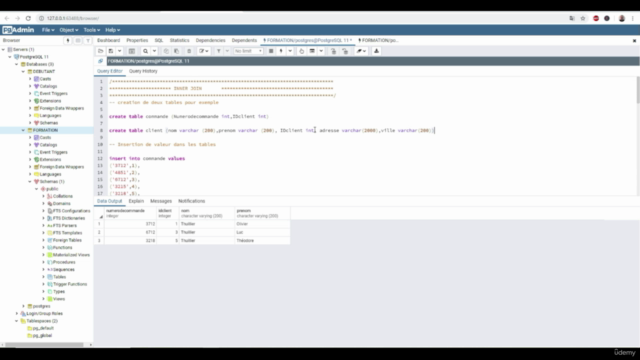Viewport: 640px width, 360px height.
Task: Click the hand-shaped toolbar icon
Action: pyautogui.click(x=302, y=51)
